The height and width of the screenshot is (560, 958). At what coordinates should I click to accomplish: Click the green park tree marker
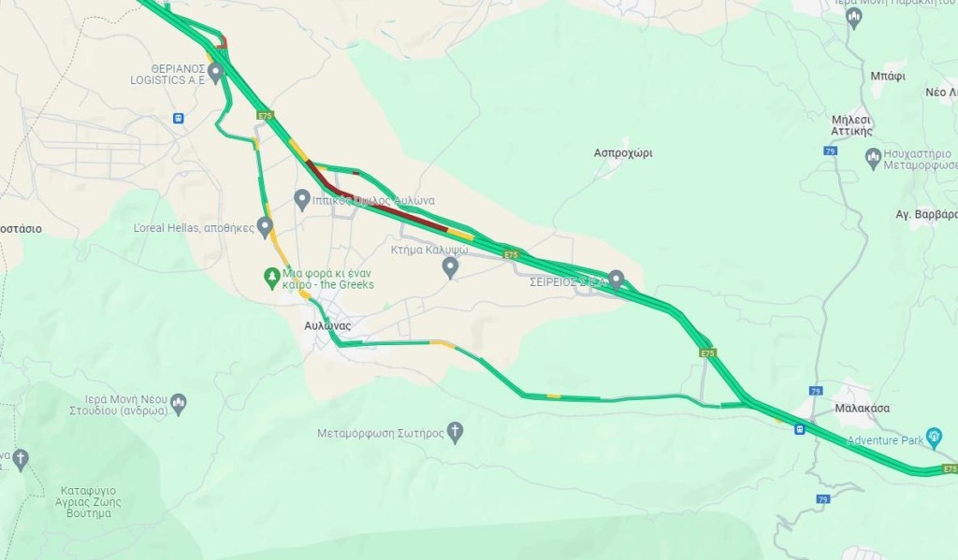pos(271,280)
